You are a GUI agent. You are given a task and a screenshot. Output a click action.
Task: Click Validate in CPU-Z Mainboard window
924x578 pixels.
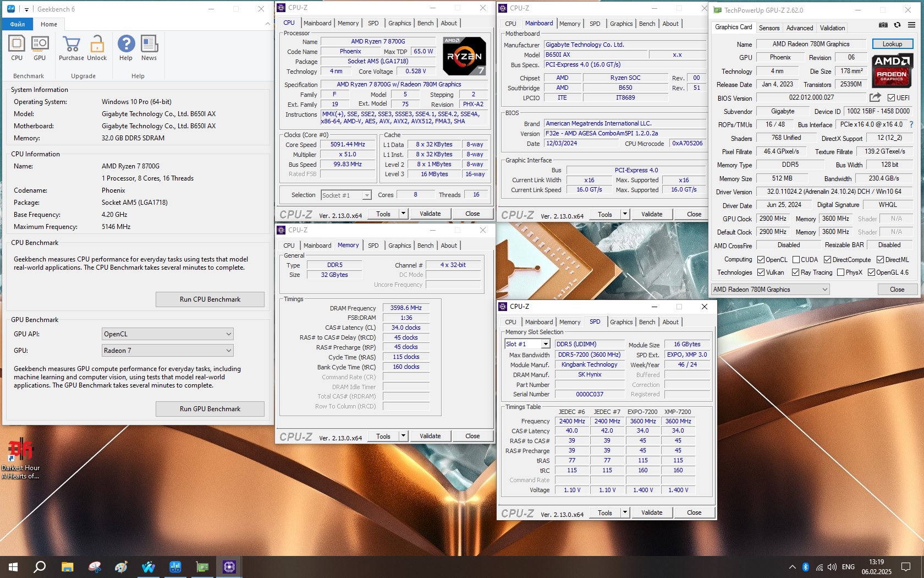[x=652, y=214]
